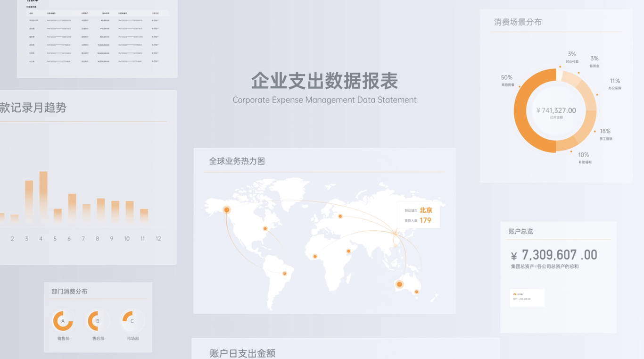Image resolution: width=644 pixels, height=359 pixels.
Task: Click the 179 traveler count in the tooltip
Action: [x=425, y=220]
